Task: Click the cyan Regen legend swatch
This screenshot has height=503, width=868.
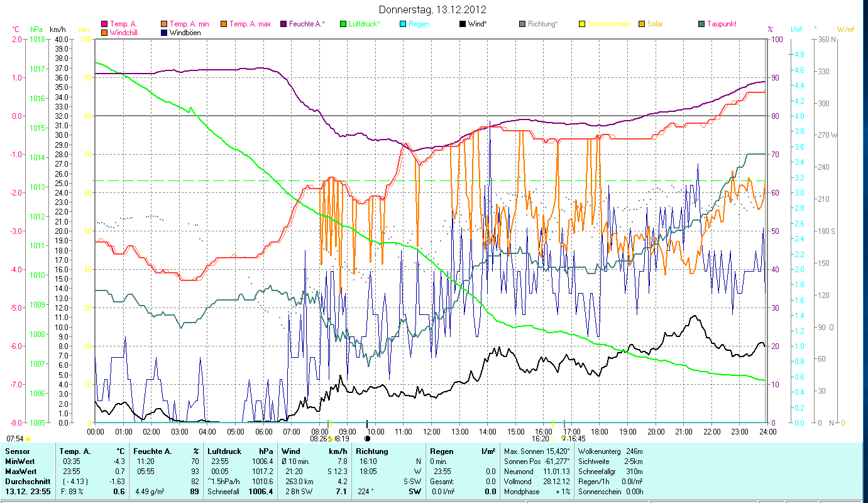Action: pyautogui.click(x=403, y=24)
